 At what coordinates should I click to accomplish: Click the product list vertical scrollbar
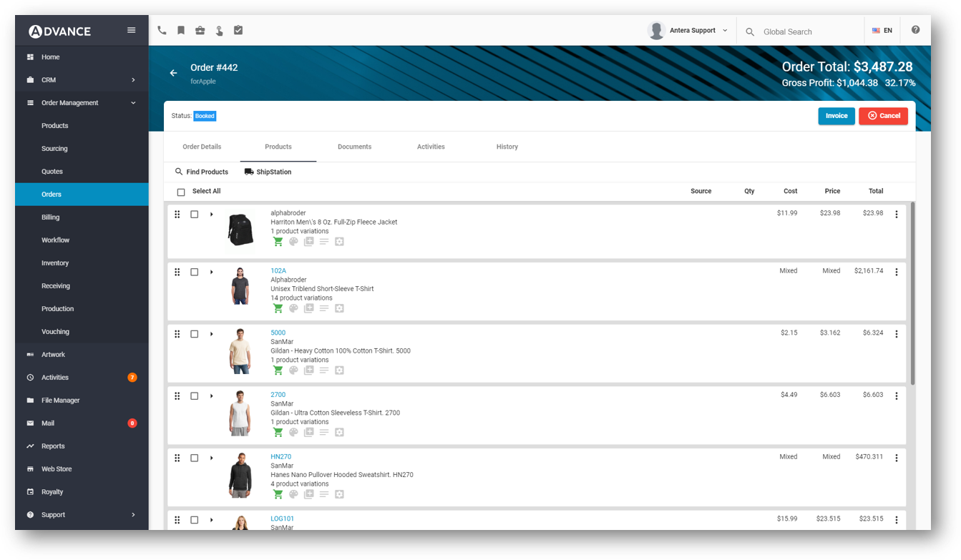click(x=912, y=293)
